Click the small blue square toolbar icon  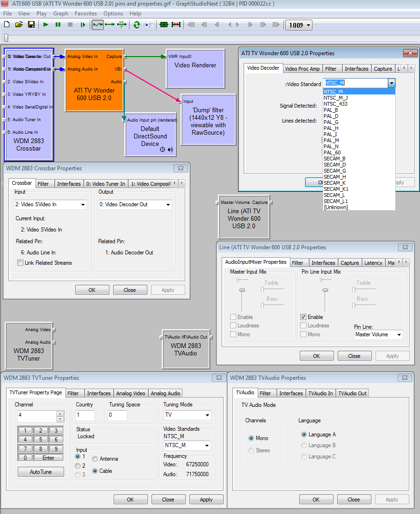149,25
